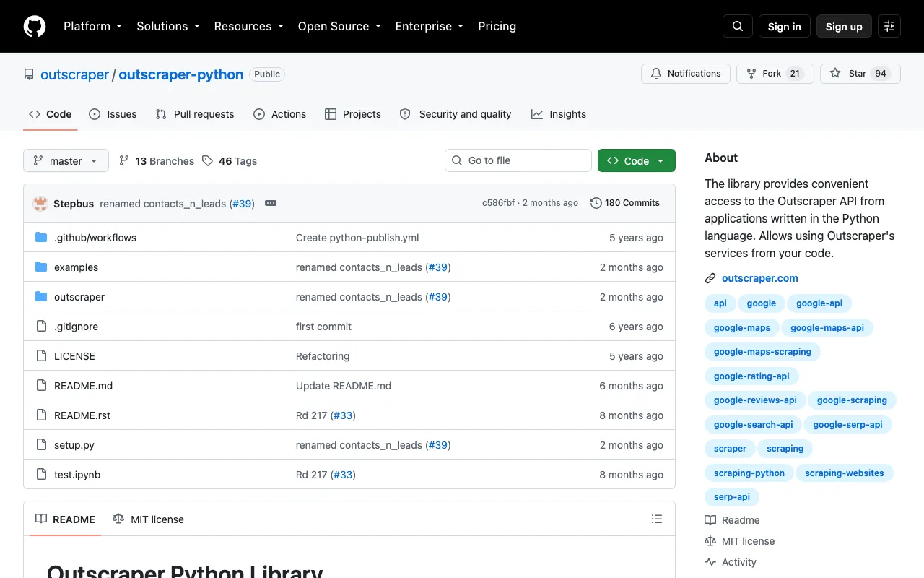Click the Notifications bell icon
The height and width of the screenshot is (578, 924).
[x=656, y=74]
